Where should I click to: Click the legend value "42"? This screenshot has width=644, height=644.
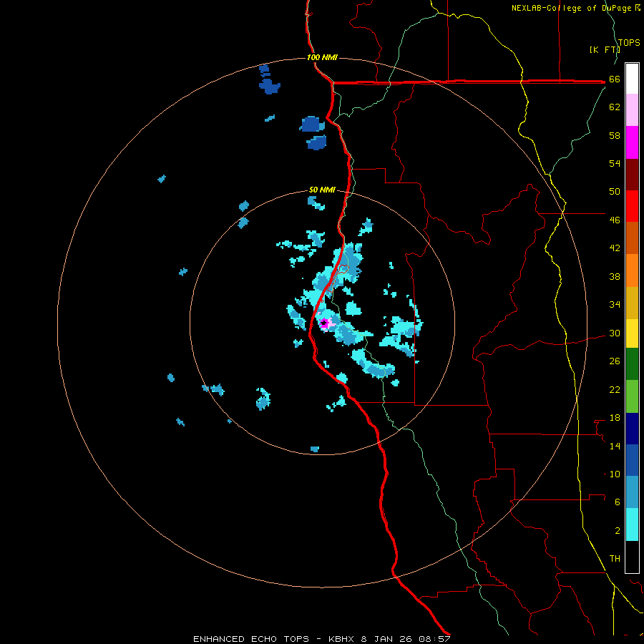pyautogui.click(x=615, y=248)
